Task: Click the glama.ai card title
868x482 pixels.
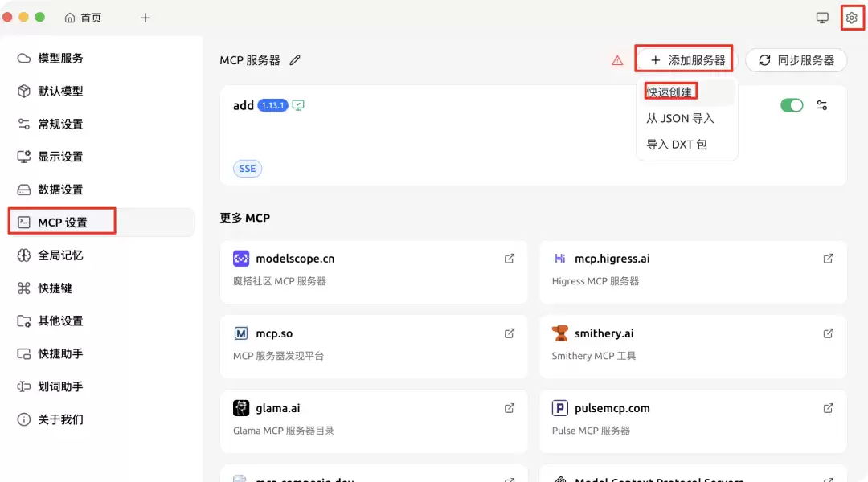Action: (x=278, y=408)
